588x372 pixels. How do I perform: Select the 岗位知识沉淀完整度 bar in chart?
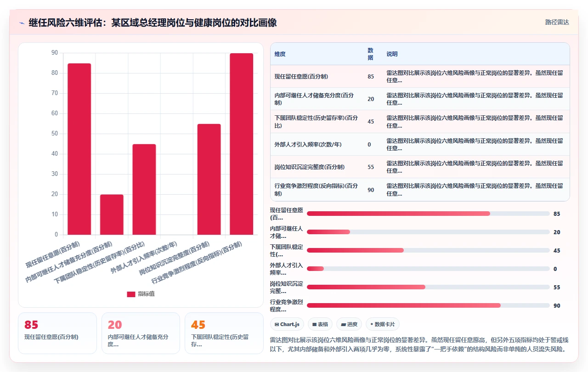[209, 179]
